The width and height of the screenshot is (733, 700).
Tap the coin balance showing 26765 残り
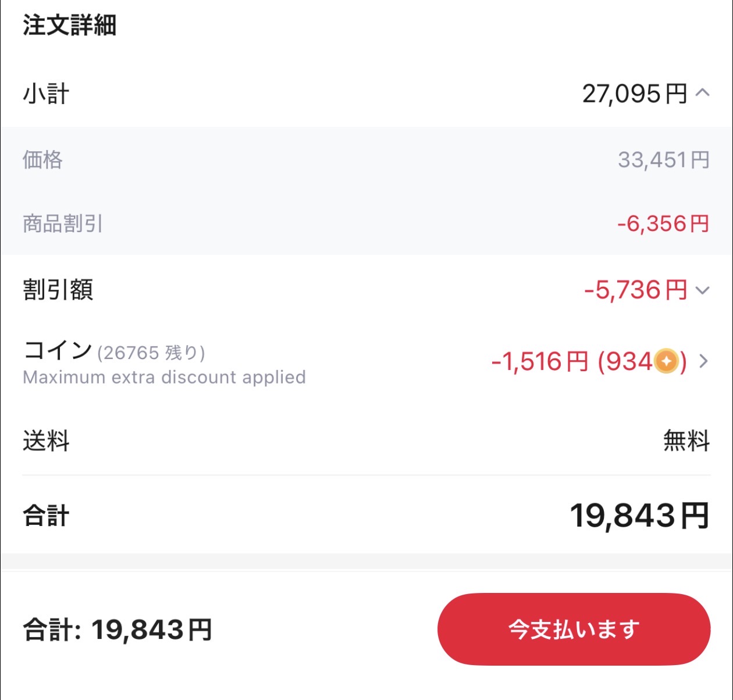tap(151, 352)
